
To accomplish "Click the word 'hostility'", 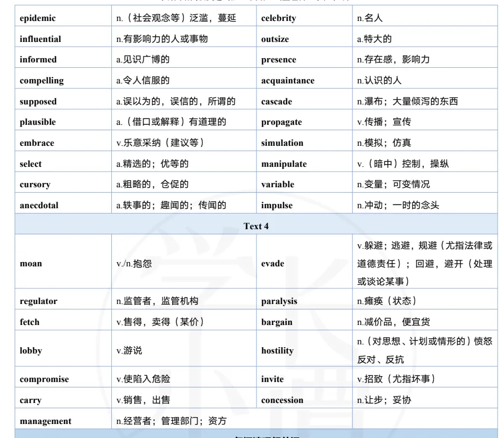I will point(277,351).
